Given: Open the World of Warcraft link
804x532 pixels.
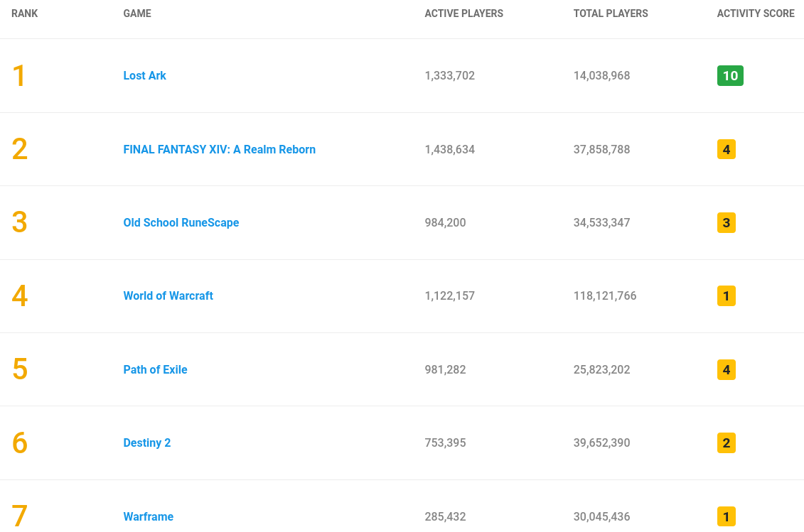Looking at the screenshot, I should (x=168, y=296).
